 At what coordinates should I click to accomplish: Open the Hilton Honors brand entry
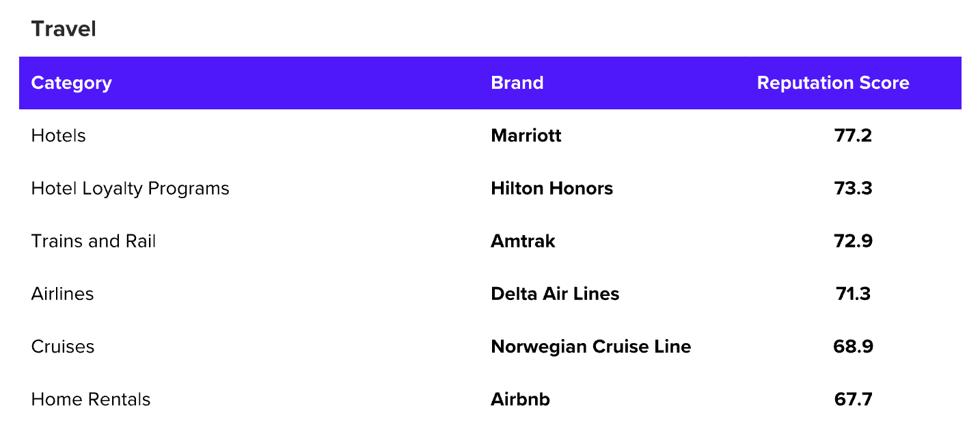552,189
